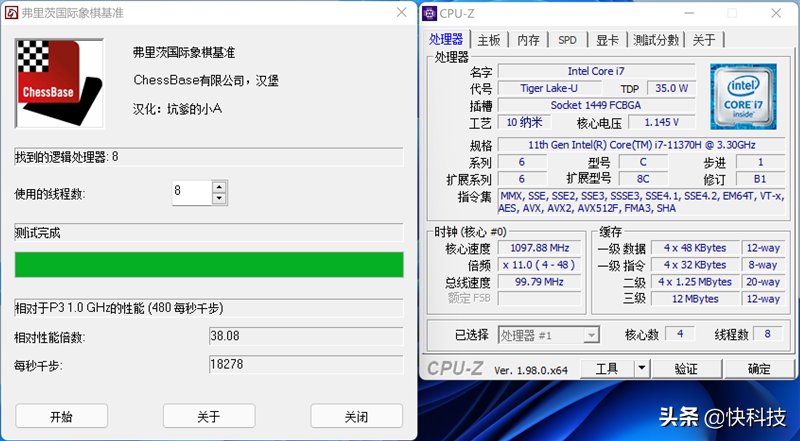Image resolution: width=800 pixels, height=441 pixels.
Task: Open the CPU-Z 关于 tab
Action: [704, 40]
